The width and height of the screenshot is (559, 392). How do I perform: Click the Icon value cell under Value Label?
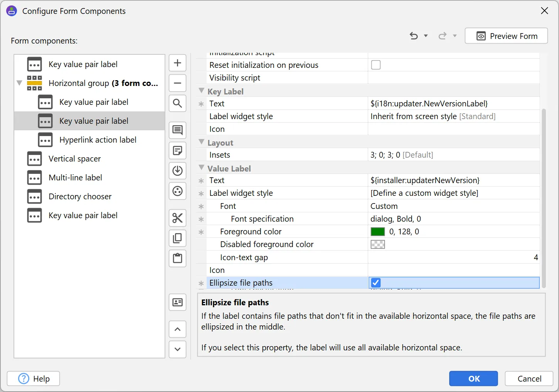(454, 270)
